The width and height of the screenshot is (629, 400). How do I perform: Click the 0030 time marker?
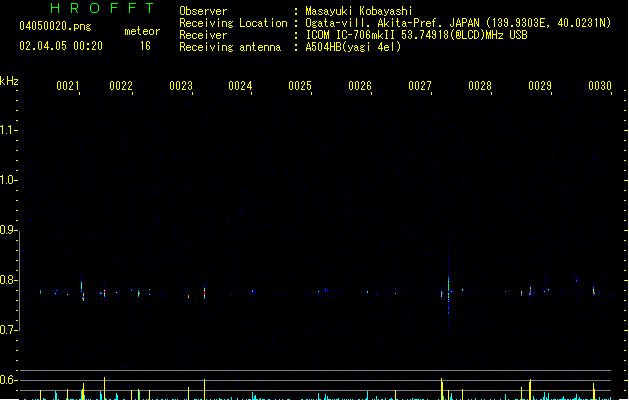point(600,86)
